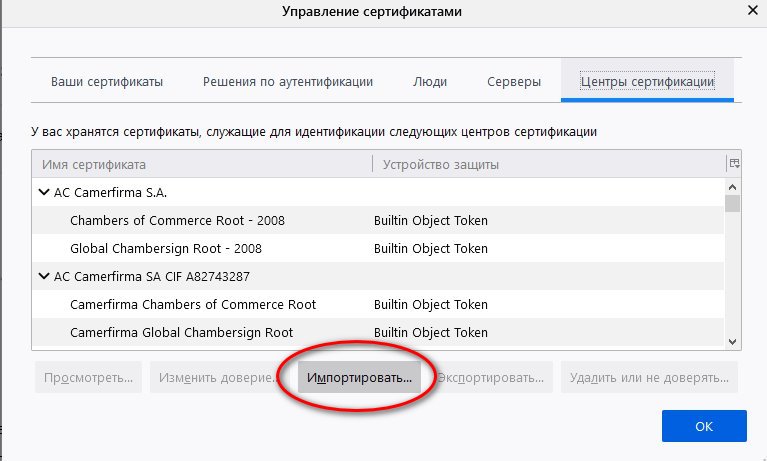767x461 pixels.
Task: Click the scrollbar down arrow in certificate list
Action: (733, 341)
